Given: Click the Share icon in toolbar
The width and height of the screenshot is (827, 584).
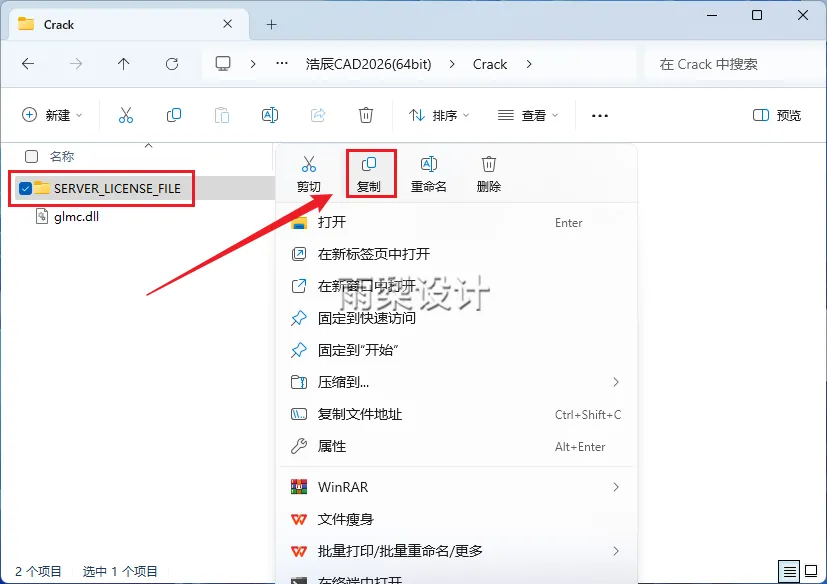Looking at the screenshot, I should [x=318, y=115].
